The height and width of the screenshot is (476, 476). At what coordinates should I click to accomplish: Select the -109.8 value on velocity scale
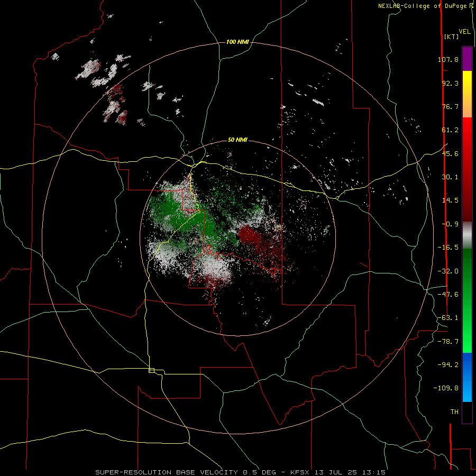click(446, 388)
